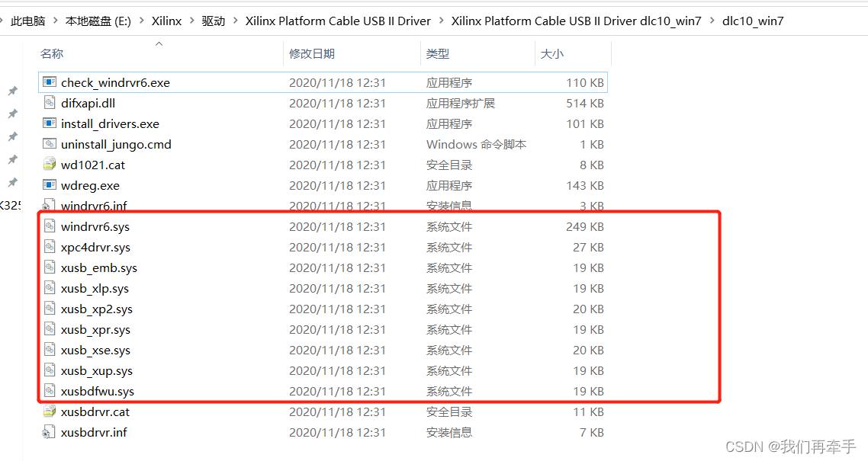Click the xusbdfwu.sys file icon
Viewport: 868px width, 461px height.
point(50,391)
